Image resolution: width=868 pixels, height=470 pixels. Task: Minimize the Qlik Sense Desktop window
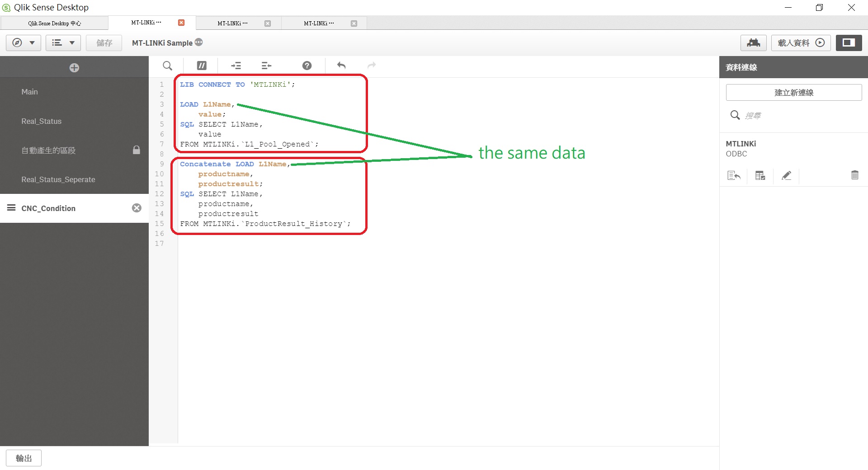click(788, 7)
